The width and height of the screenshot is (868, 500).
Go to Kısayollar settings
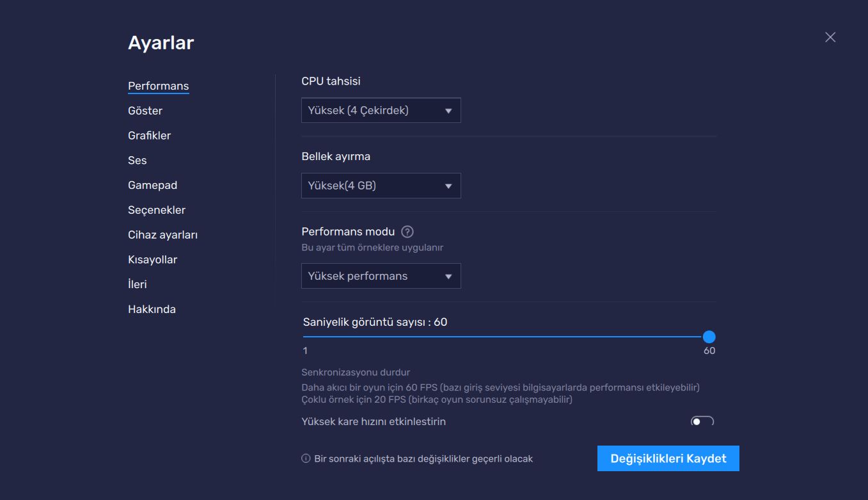(x=152, y=259)
